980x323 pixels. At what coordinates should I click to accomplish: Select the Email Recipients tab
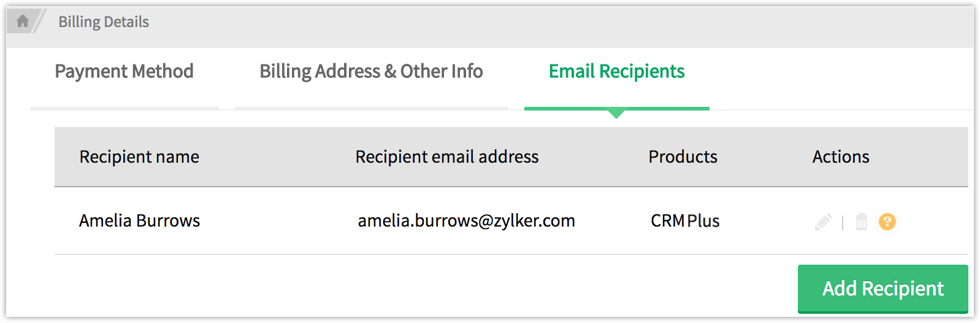616,72
